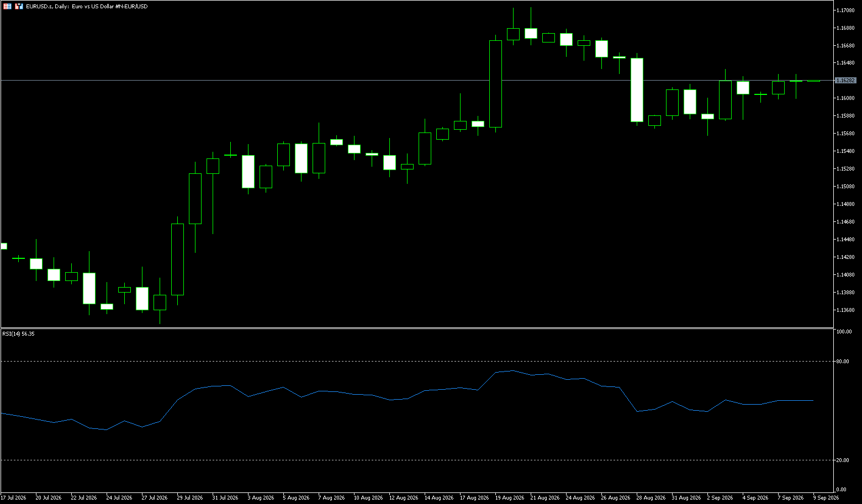
Task: Click the tall bullish candle on 29 Jul
Action: click(x=177, y=259)
